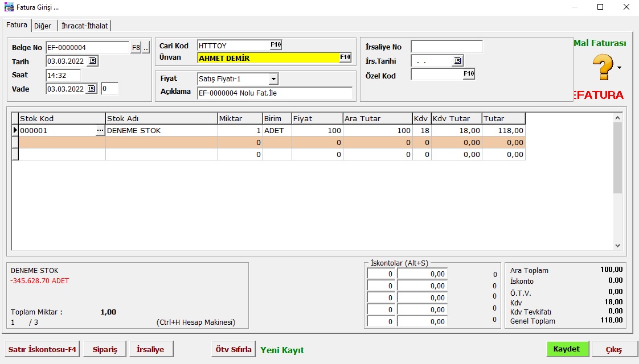Screen dimensions: 639x364
Task: Open calendar picker for Tarih date
Action: (x=92, y=61)
